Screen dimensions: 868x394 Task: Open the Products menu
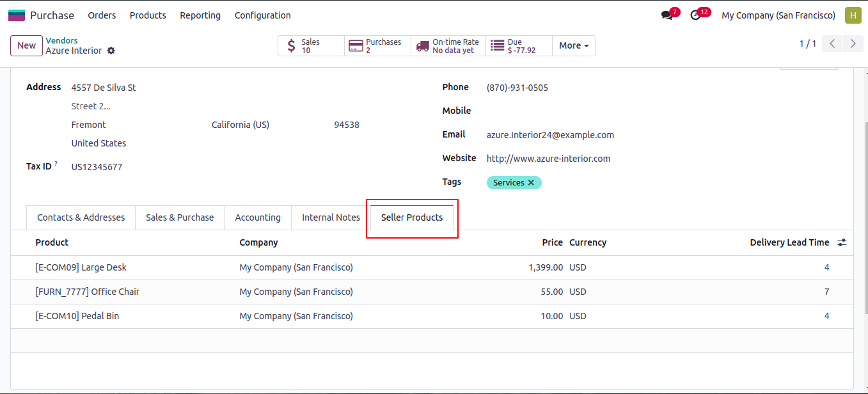pyautogui.click(x=148, y=15)
